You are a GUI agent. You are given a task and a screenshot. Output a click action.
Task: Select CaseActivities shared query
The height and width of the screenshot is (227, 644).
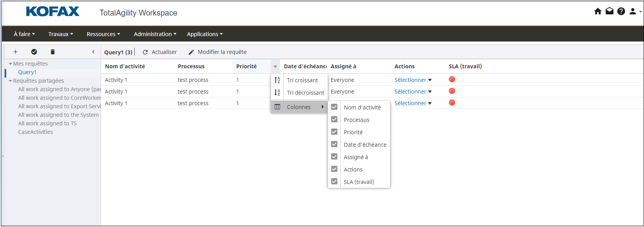(36, 132)
